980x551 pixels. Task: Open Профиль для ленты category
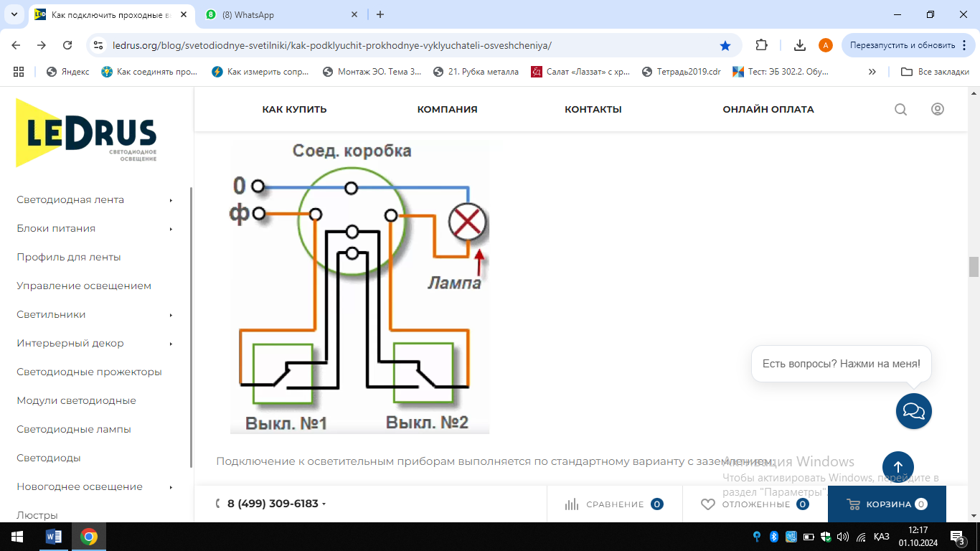tap(69, 258)
